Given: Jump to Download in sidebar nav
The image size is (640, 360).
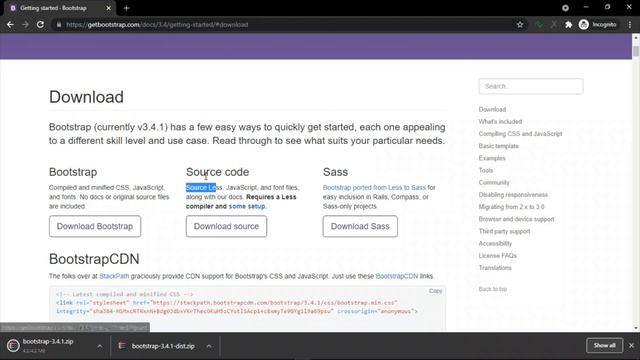Looking at the screenshot, I should pyautogui.click(x=492, y=109).
